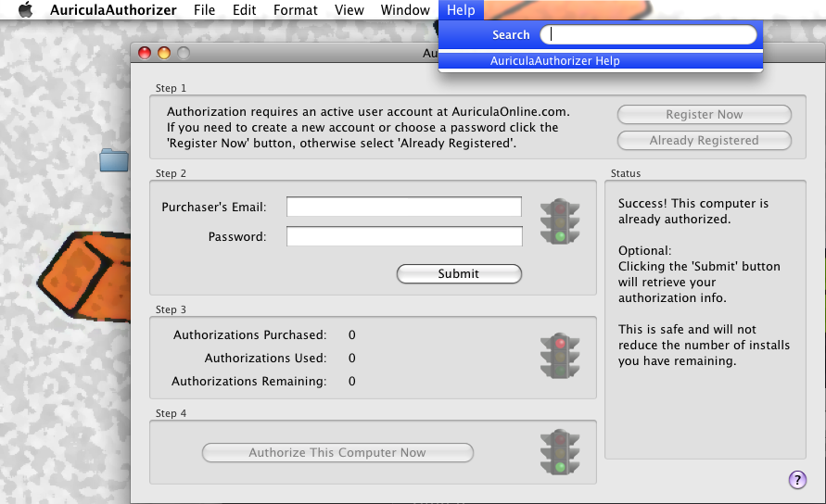Click the 'Success! This computer is already authorized.' text
The width and height of the screenshot is (826, 504).
[x=693, y=211]
